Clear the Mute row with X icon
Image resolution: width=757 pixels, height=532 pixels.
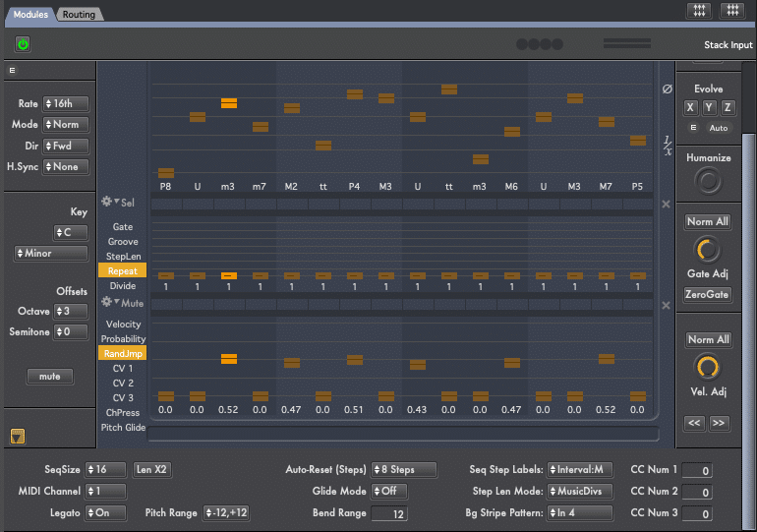click(x=666, y=305)
